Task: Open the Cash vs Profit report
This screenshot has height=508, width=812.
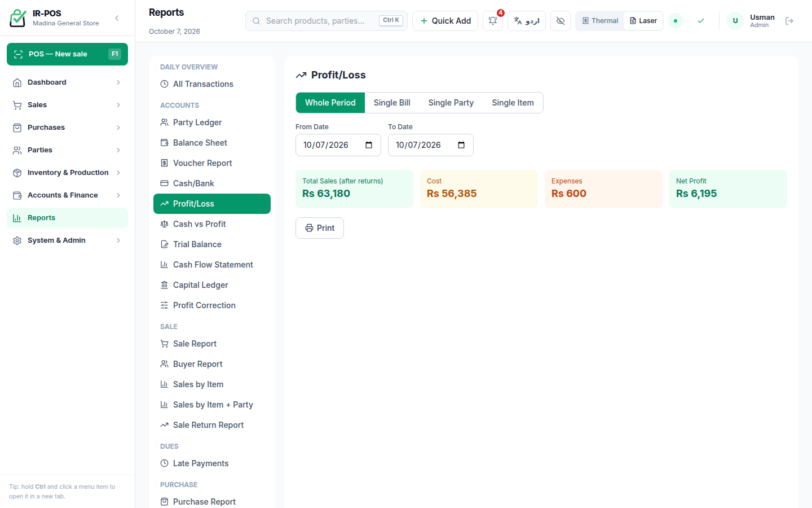Action: tap(212, 224)
